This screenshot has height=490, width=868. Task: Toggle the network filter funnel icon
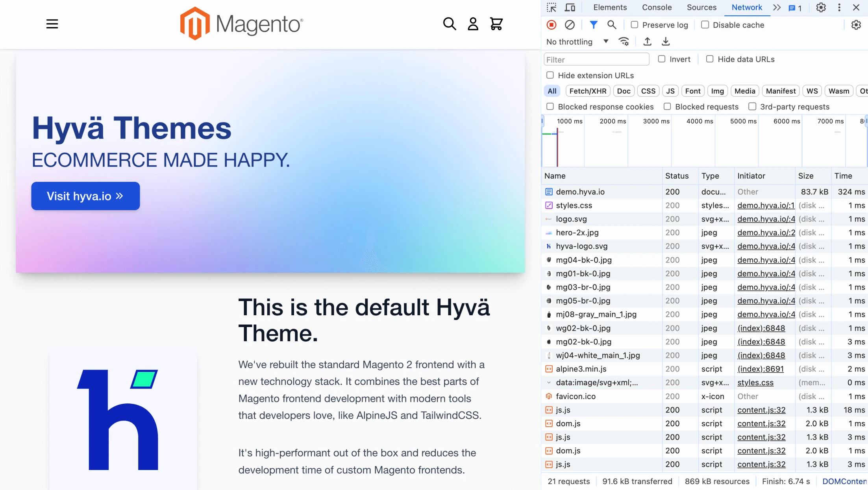click(594, 25)
